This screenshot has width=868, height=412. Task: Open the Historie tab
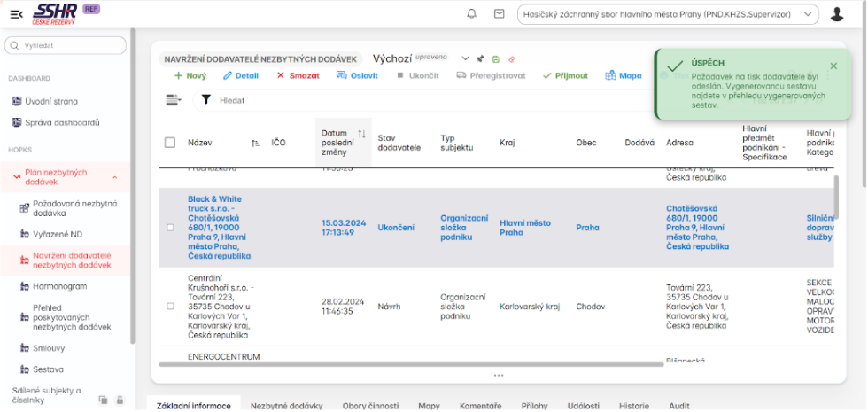[633, 405]
